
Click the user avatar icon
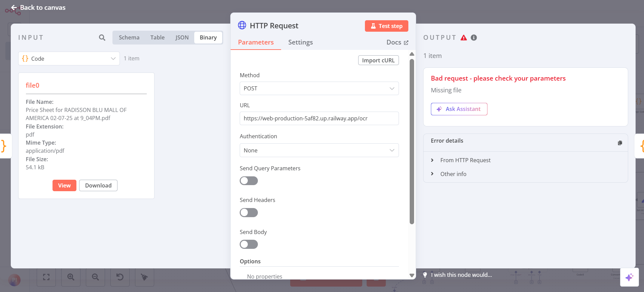click(14, 280)
